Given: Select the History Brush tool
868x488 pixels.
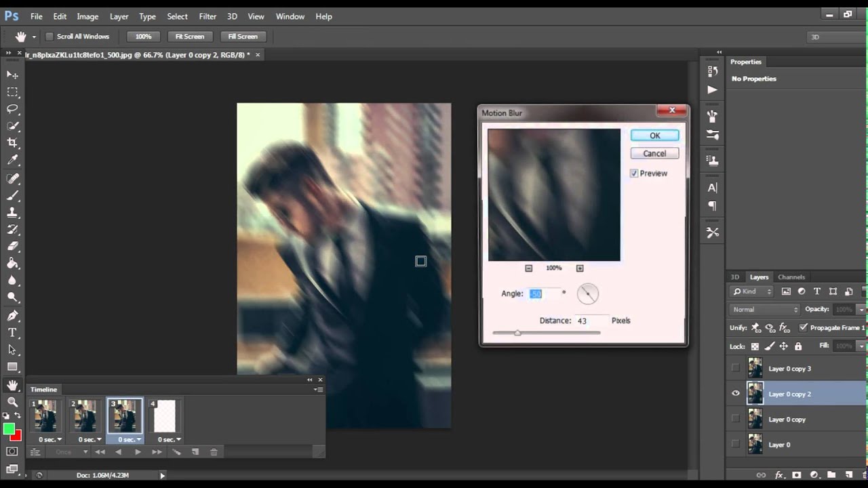Looking at the screenshot, I should [12, 230].
